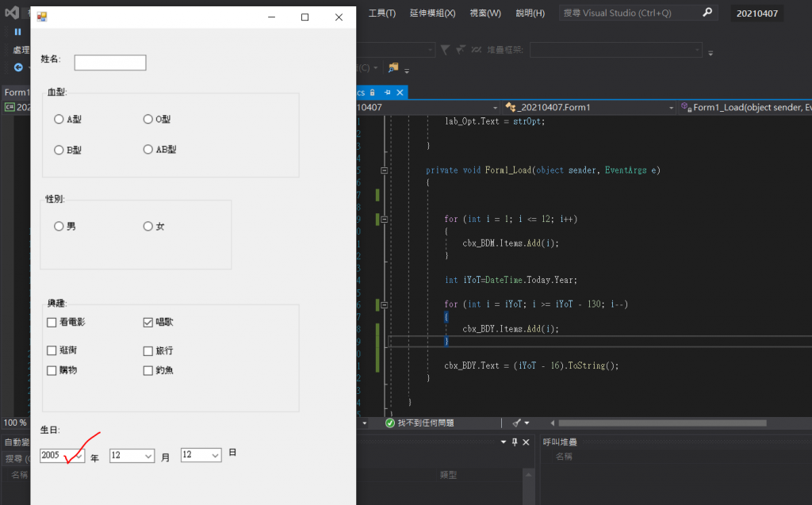812x505 pixels.
Task: Open the Form1_Load member dropdown
Action: (x=745, y=107)
